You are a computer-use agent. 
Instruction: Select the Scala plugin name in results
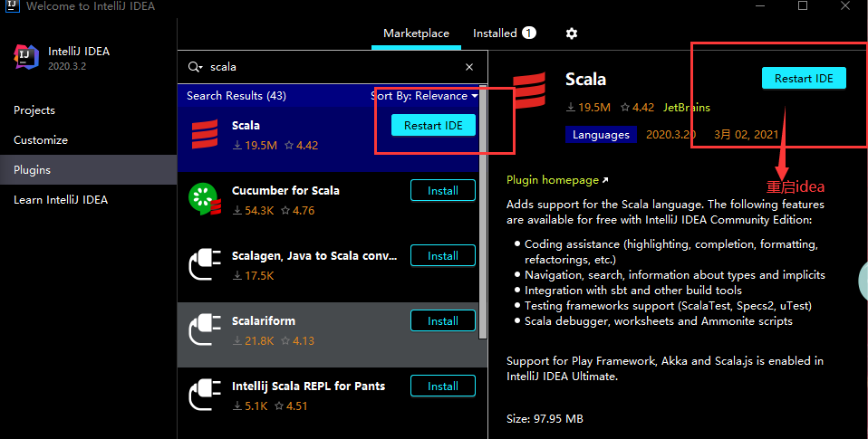pyautogui.click(x=246, y=126)
